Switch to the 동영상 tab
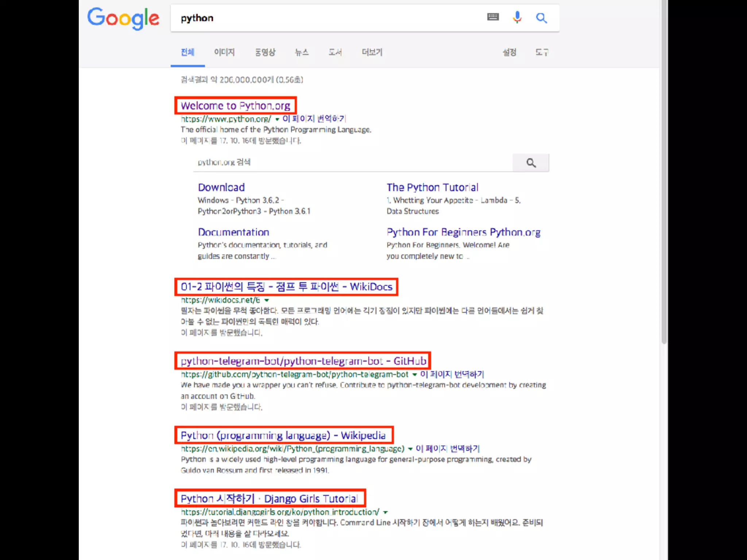 coord(265,52)
